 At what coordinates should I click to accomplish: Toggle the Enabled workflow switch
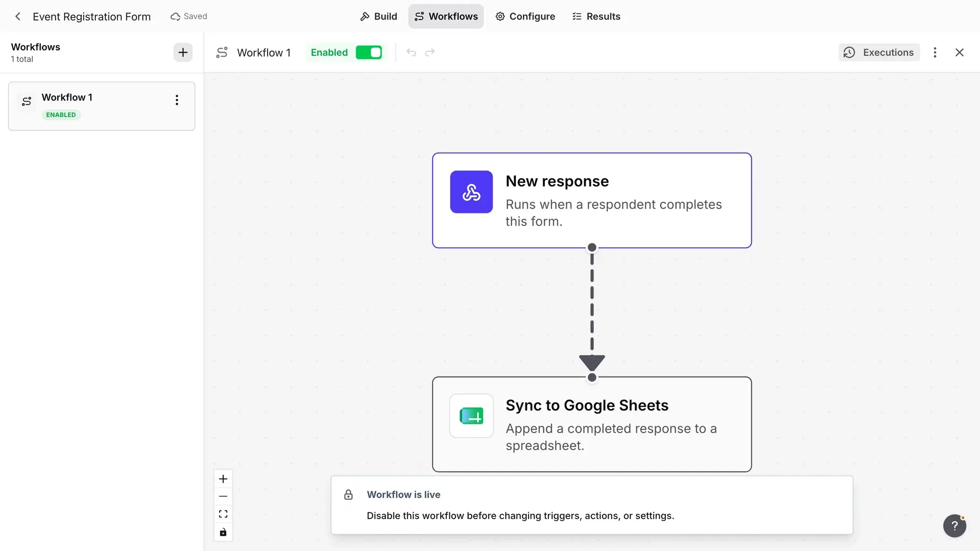pyautogui.click(x=369, y=52)
